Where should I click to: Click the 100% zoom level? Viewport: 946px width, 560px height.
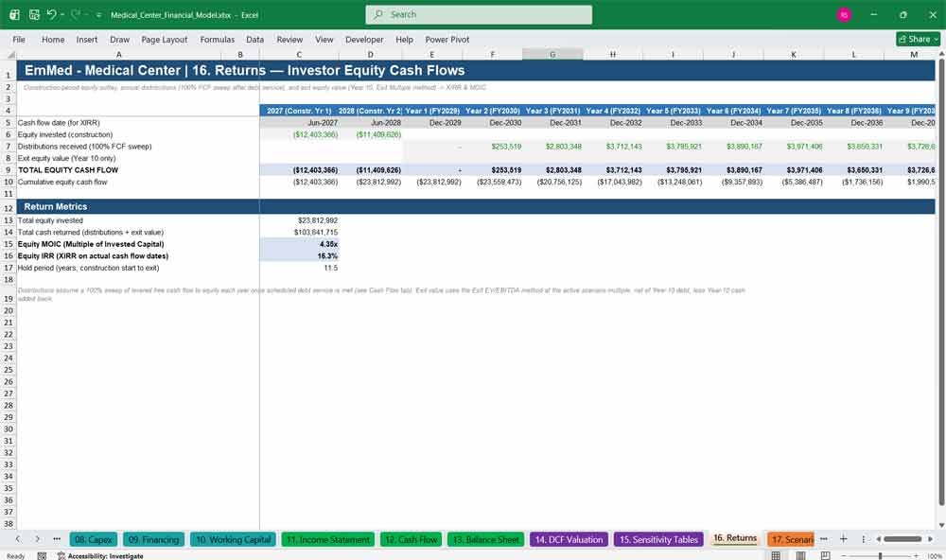point(934,556)
